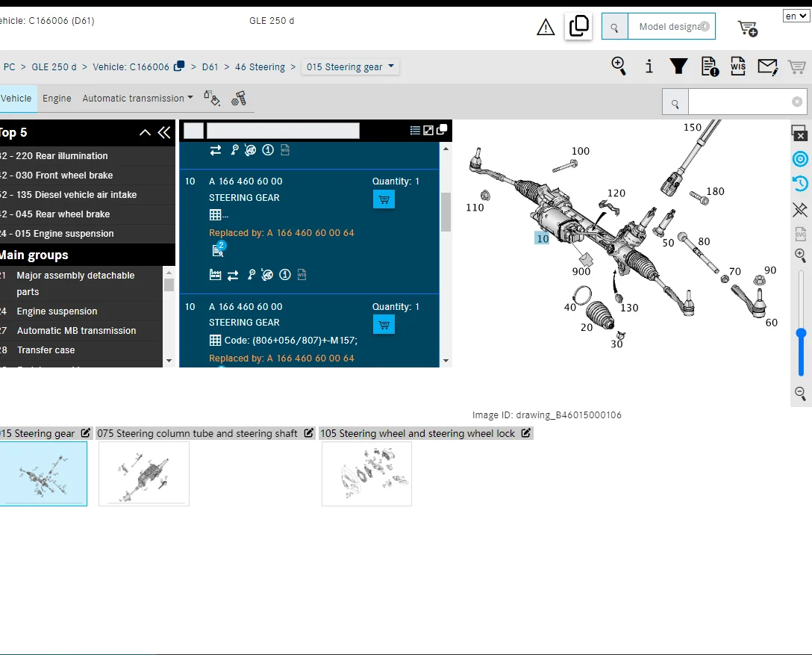
Task: Open the 015 Steering gear breadcrumb dropdown
Action: pyautogui.click(x=350, y=66)
